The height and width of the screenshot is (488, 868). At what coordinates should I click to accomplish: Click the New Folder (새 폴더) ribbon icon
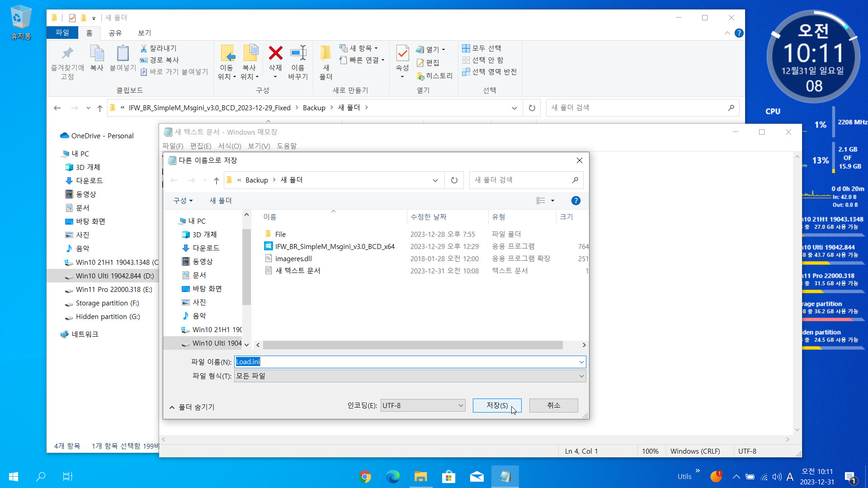325,53
